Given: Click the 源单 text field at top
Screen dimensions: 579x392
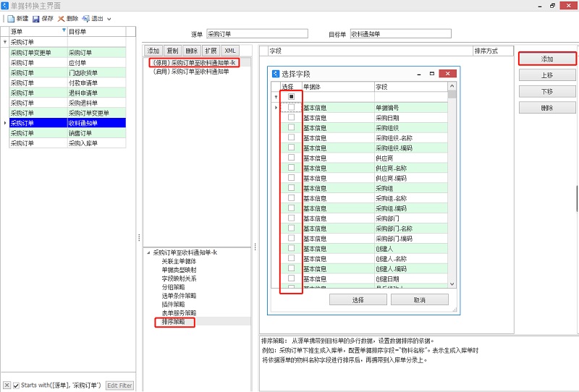Looking at the screenshot, I should point(257,33).
